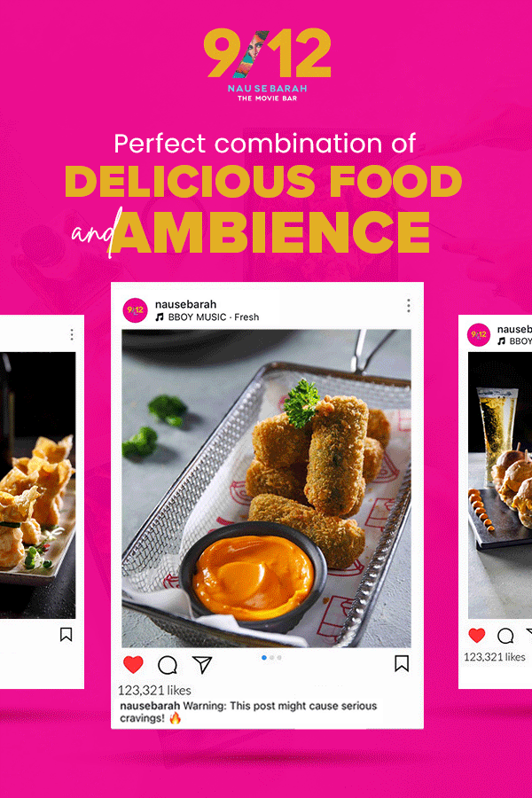532x798 pixels.
Task: Select the third carousel dot
Action: 279,658
